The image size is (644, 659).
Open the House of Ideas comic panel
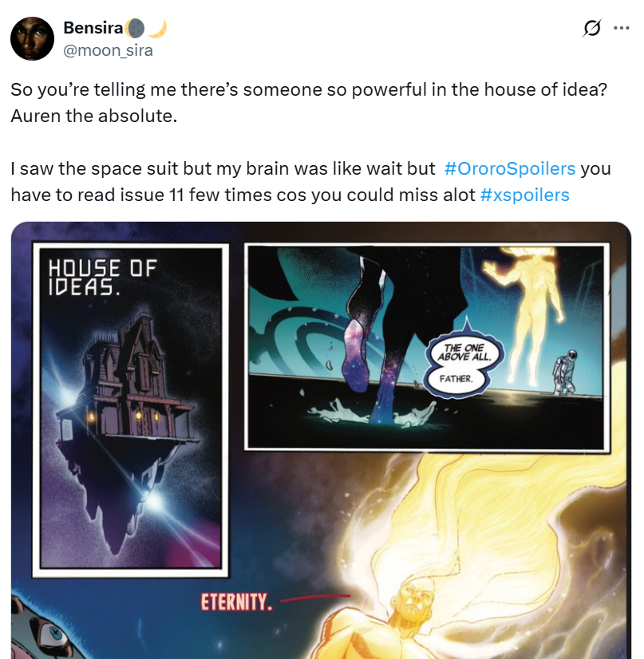[131, 409]
